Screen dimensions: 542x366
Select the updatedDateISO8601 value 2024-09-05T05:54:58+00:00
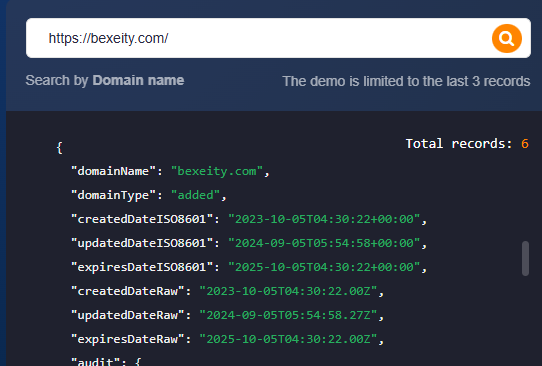click(x=324, y=243)
